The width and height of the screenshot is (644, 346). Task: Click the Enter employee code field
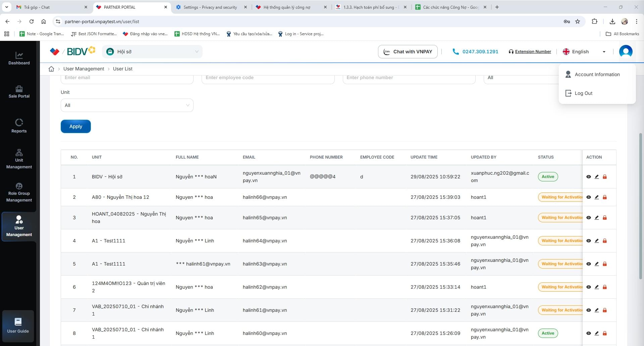pyautogui.click(x=268, y=78)
